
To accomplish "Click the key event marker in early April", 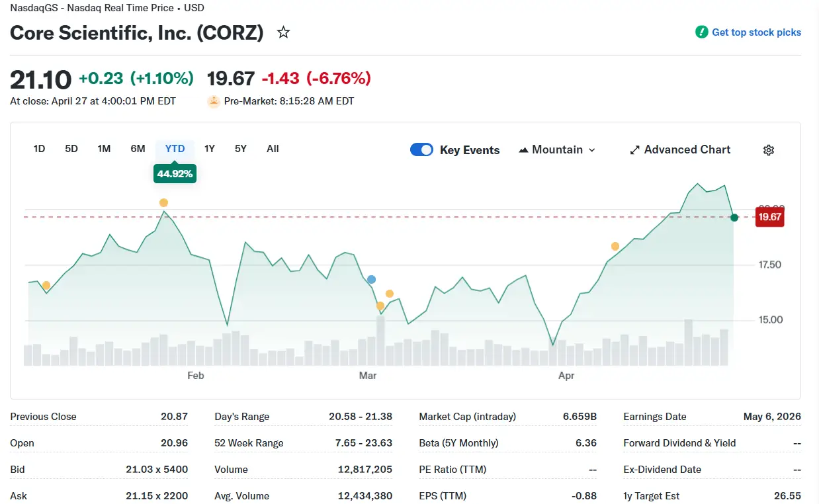I will [615, 247].
